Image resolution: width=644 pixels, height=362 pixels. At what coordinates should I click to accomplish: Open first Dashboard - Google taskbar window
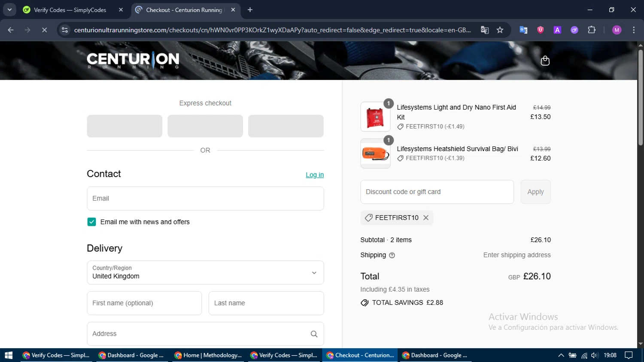tap(132, 355)
